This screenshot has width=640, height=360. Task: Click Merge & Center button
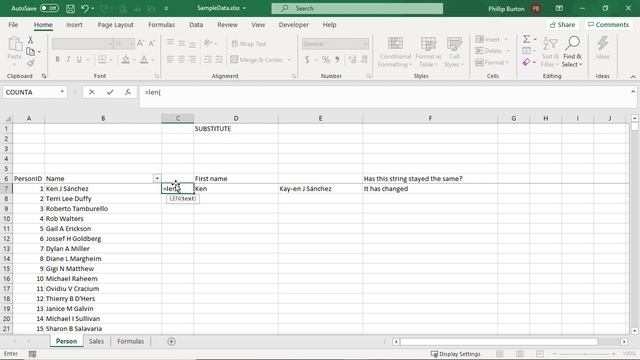[257, 60]
